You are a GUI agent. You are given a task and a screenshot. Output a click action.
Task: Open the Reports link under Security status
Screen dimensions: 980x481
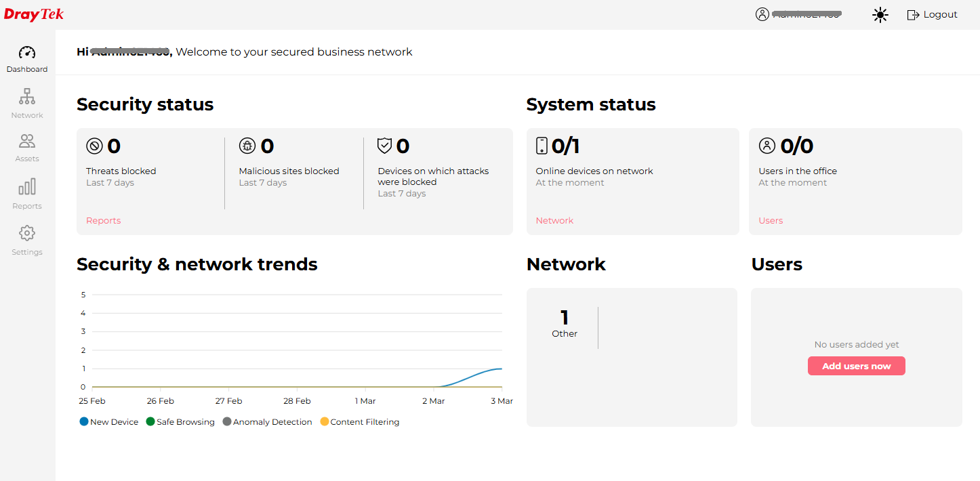pos(103,221)
